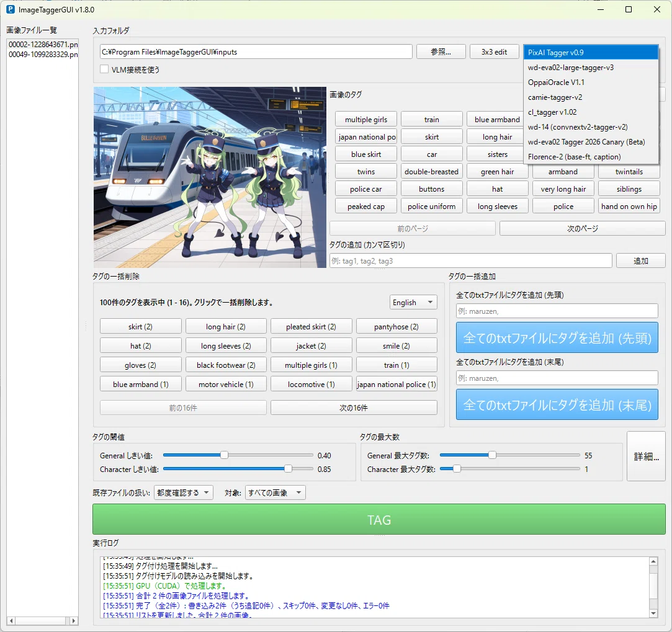Open the English language dropdown
Screen dimensions: 672x632
(413, 303)
